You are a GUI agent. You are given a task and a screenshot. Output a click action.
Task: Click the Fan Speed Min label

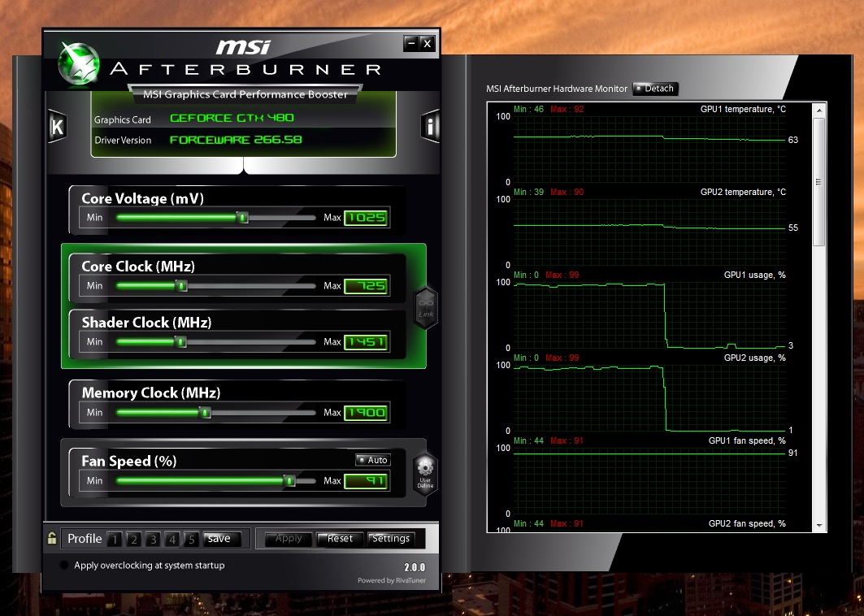coord(95,481)
